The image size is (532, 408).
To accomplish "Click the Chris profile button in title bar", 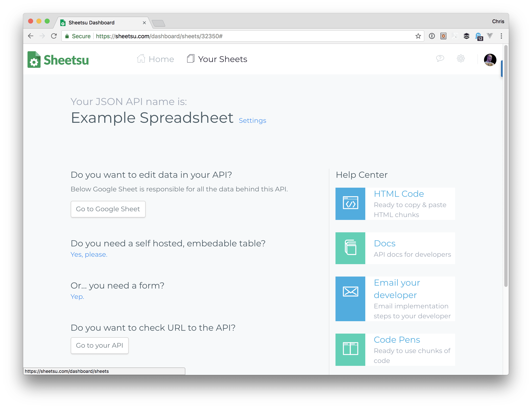I will click(498, 21).
